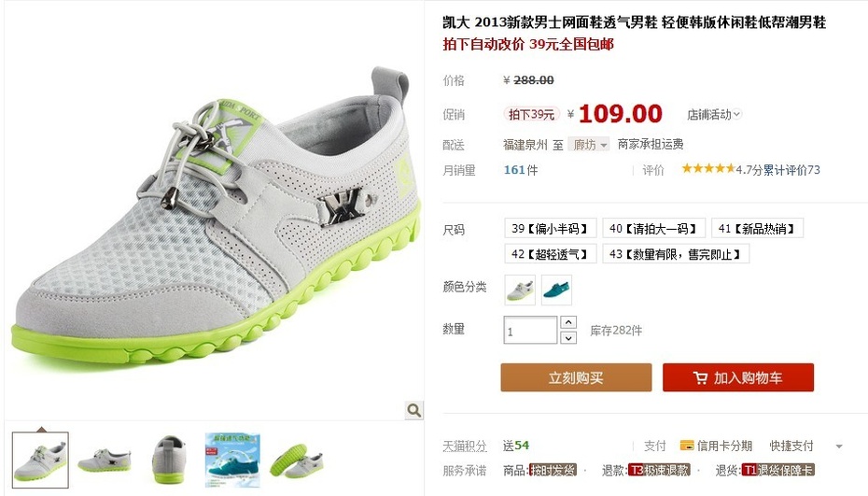The image size is (868, 496).
Task: View the heel back-view thumbnail
Action: [168, 461]
